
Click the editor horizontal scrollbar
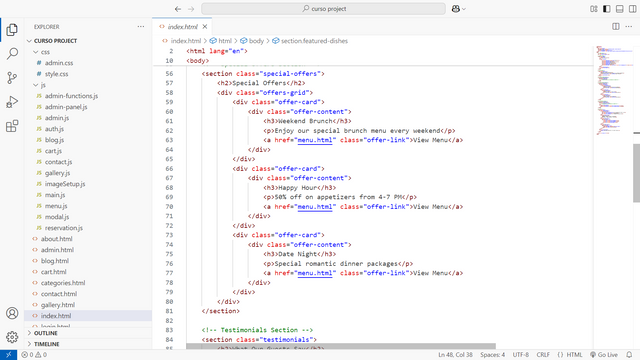pos(341,346)
